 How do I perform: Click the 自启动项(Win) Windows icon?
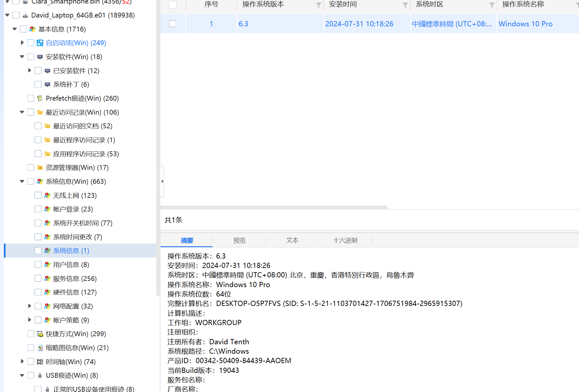[40, 43]
